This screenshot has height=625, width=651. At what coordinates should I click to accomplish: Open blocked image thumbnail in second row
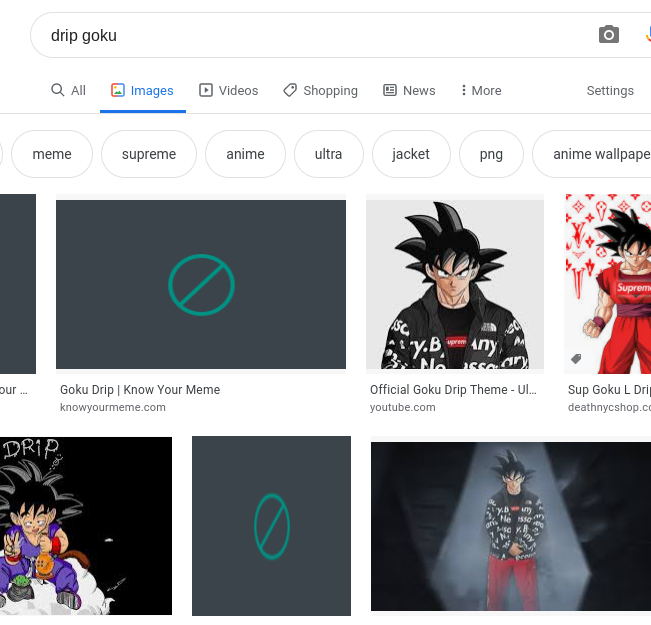(x=271, y=526)
